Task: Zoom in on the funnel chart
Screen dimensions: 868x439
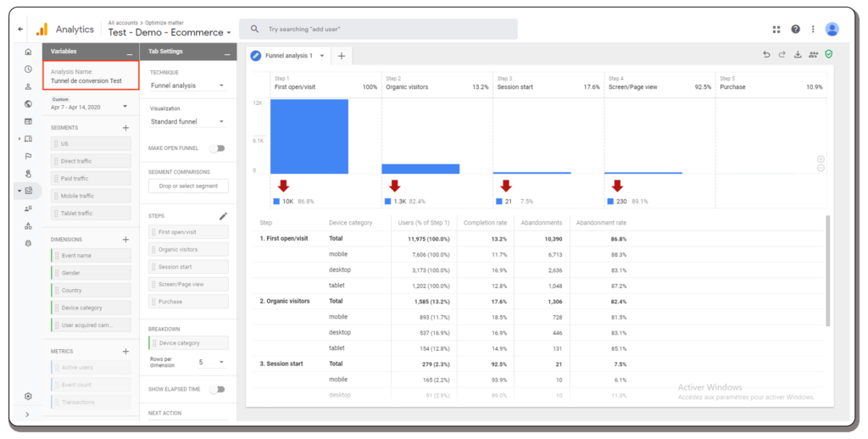Action: point(821,159)
